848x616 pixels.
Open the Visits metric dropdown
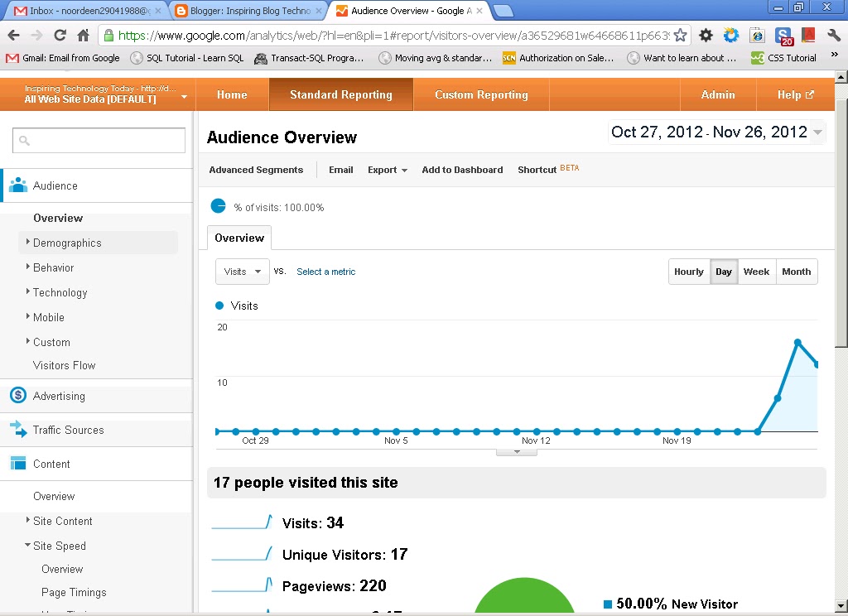[x=243, y=272]
